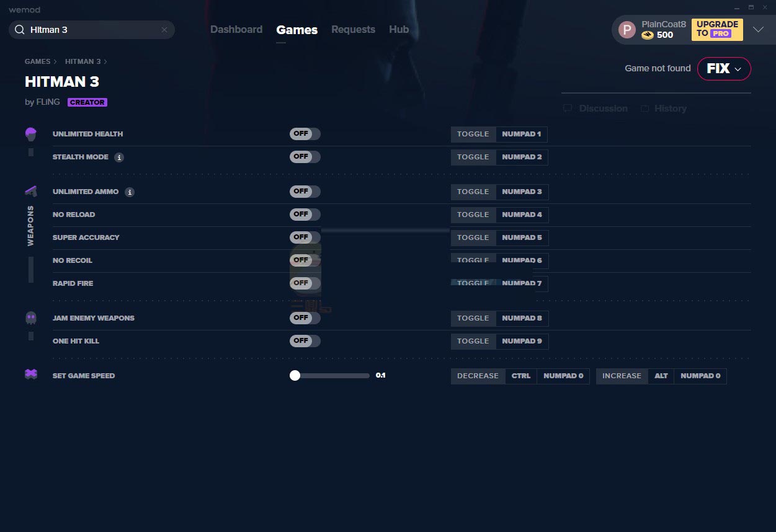Screen dimensions: 776x532
Task: Click the Set Game Speed slider handle
Action: tap(295, 375)
